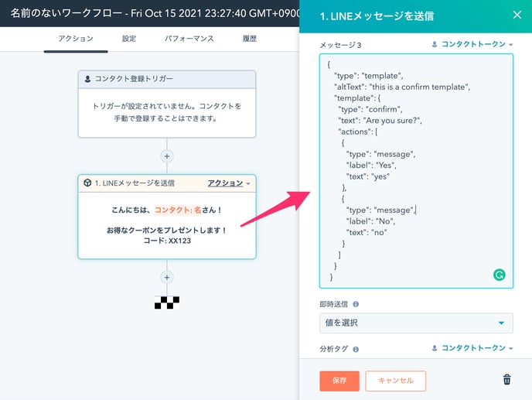
Task: Click the 保存 button
Action: click(339, 380)
